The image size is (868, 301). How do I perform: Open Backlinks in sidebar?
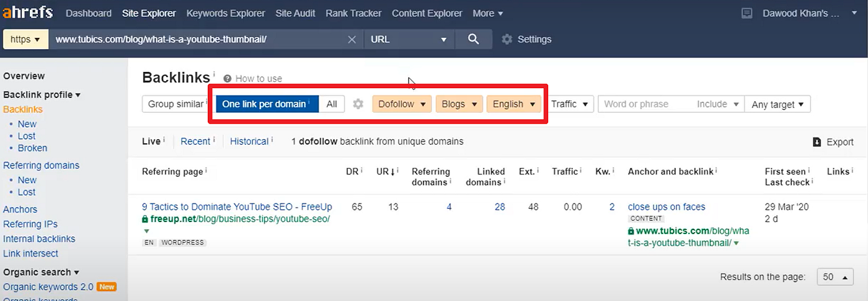23,109
